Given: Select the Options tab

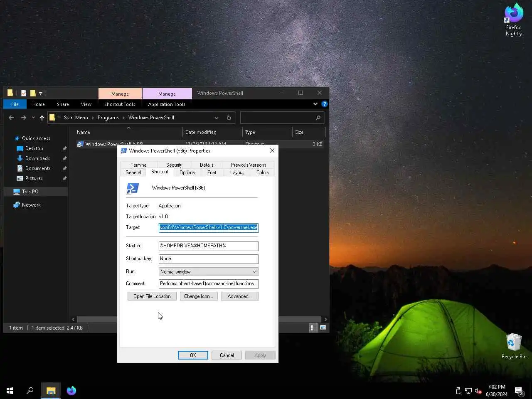Looking at the screenshot, I should point(187,172).
